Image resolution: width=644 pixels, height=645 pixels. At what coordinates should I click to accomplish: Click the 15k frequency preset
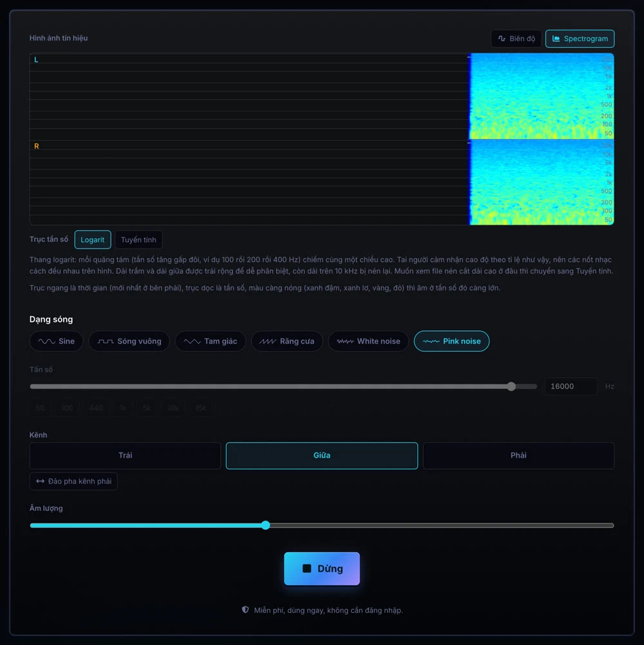tap(201, 408)
